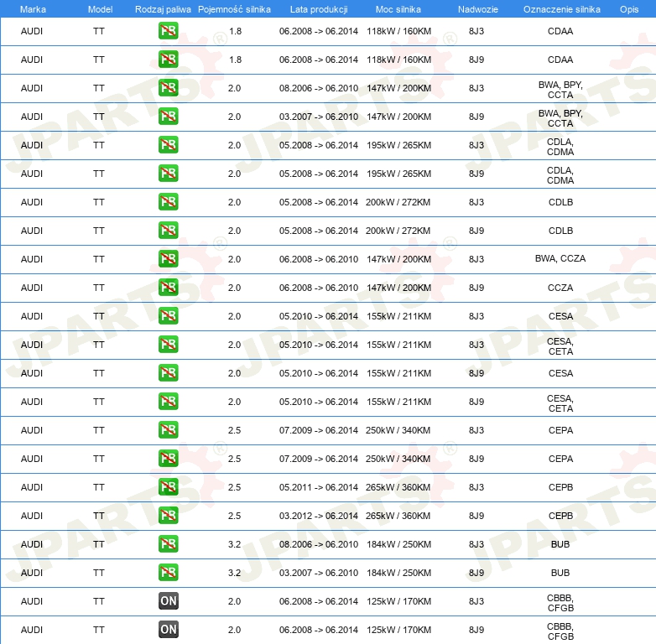This screenshot has height=644, width=656.
Task: Click '2.5' capacity in the 8J3 CEPA row
Action: [x=234, y=430]
